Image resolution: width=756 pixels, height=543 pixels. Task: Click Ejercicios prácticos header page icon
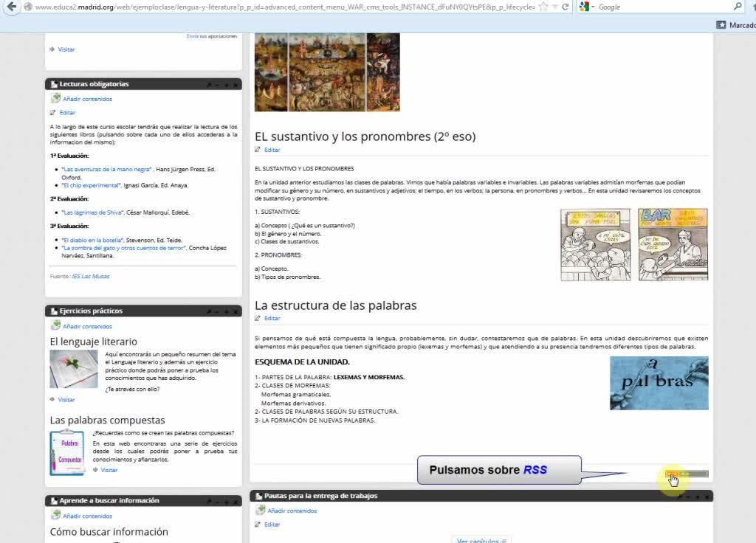(x=54, y=311)
